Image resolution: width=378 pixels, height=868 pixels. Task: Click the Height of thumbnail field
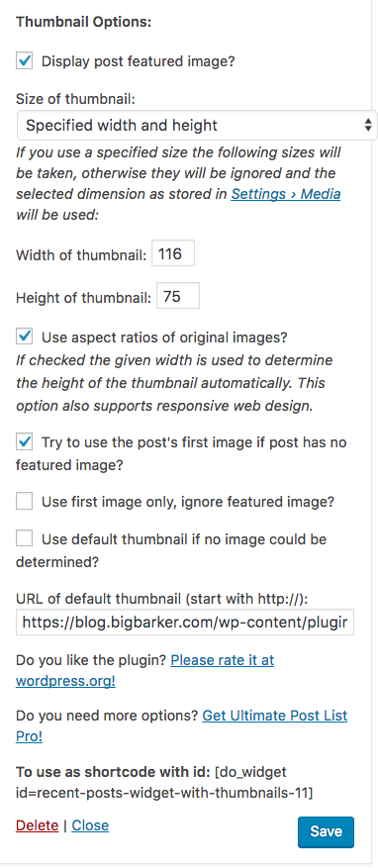tap(178, 297)
